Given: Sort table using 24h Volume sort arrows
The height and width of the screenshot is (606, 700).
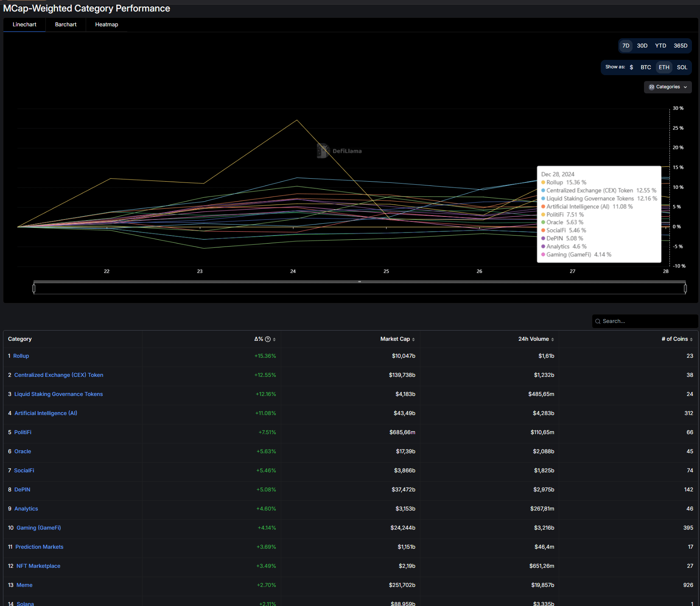Looking at the screenshot, I should coord(553,339).
